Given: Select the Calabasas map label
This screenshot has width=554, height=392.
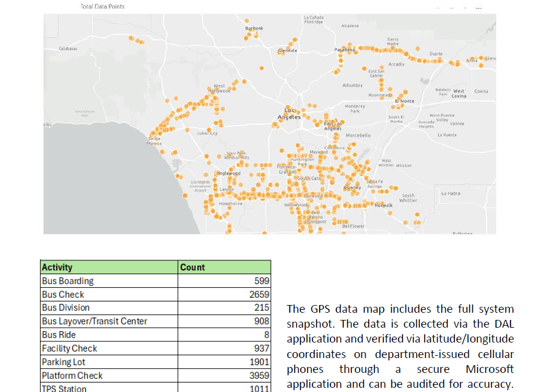Looking at the screenshot, I should pos(67,49).
